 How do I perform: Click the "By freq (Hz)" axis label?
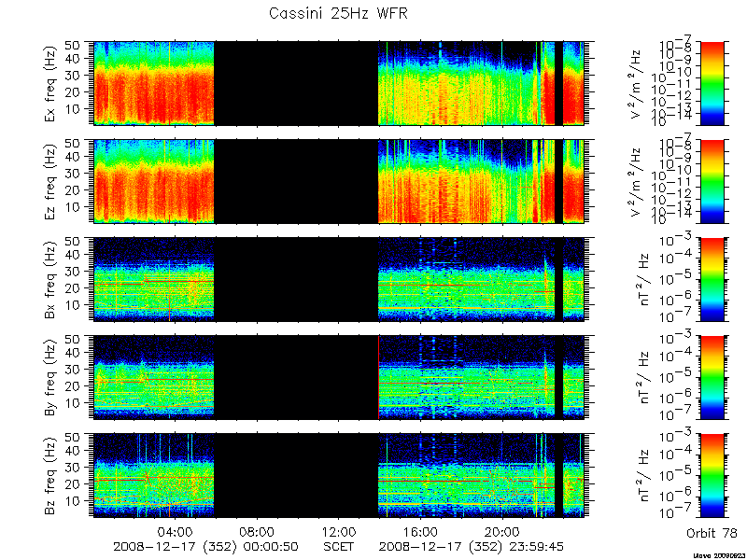[51, 377]
